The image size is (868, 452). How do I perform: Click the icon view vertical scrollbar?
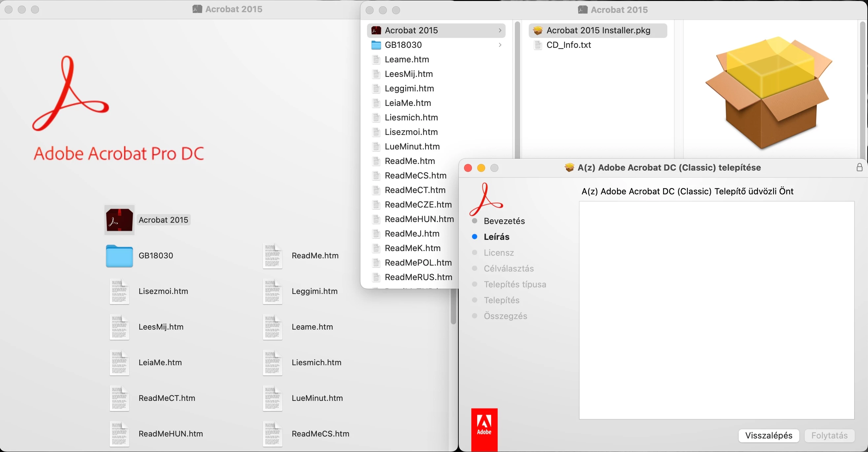[453, 307]
